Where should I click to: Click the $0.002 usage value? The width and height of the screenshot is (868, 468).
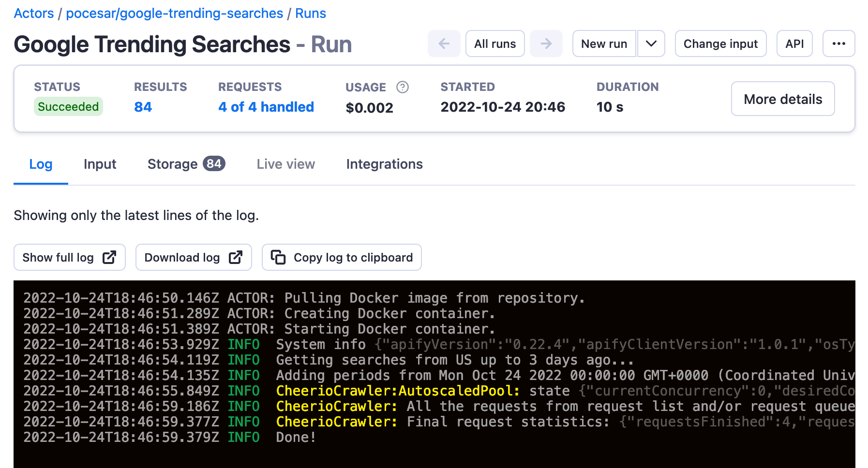pos(370,107)
